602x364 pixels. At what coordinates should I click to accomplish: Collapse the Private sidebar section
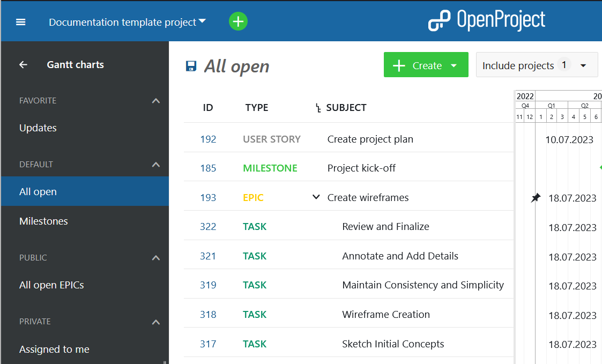tap(156, 322)
